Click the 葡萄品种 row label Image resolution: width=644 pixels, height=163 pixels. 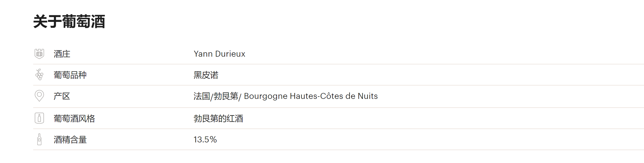click(x=70, y=75)
